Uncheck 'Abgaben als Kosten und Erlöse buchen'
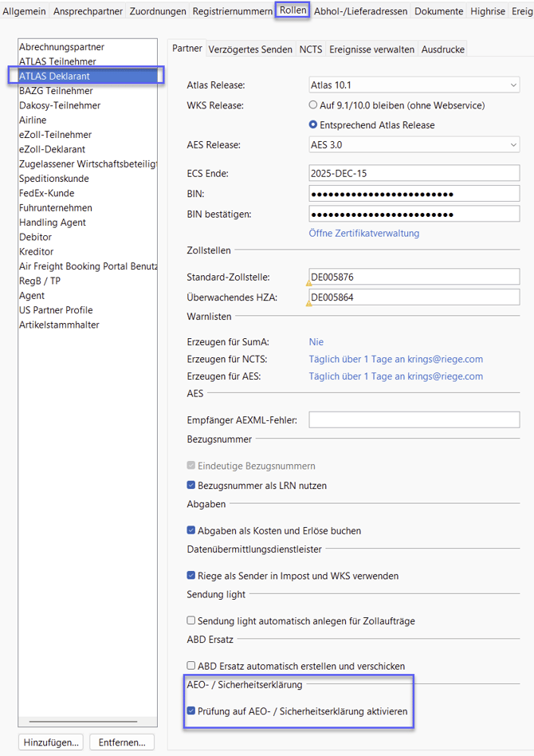Viewport: 534px width, 756px height. tap(191, 530)
